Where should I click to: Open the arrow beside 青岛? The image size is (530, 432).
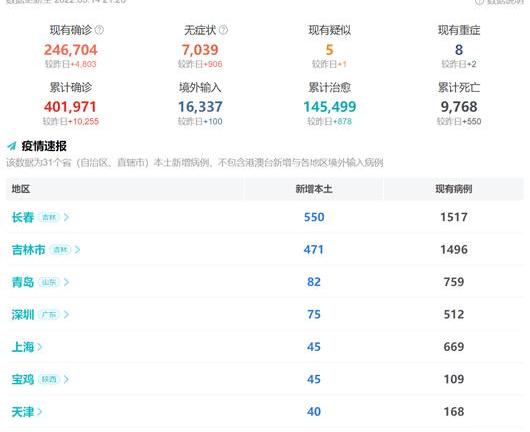tap(66, 282)
